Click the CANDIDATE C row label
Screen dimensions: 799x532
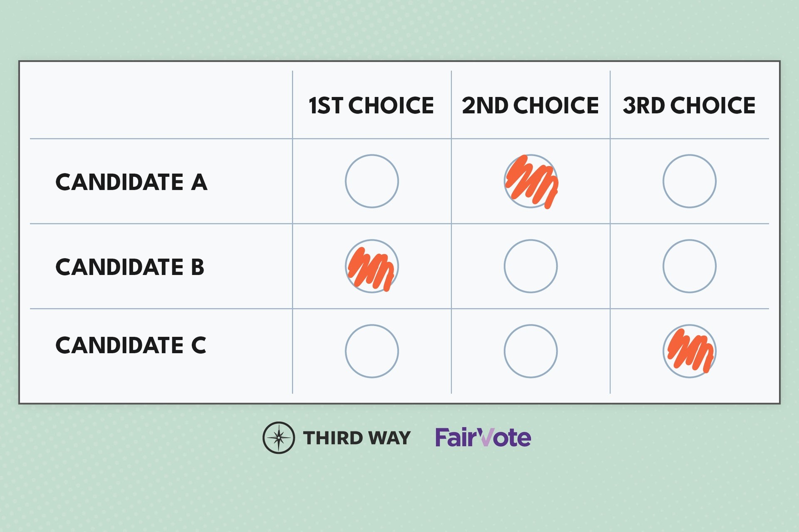tap(131, 345)
